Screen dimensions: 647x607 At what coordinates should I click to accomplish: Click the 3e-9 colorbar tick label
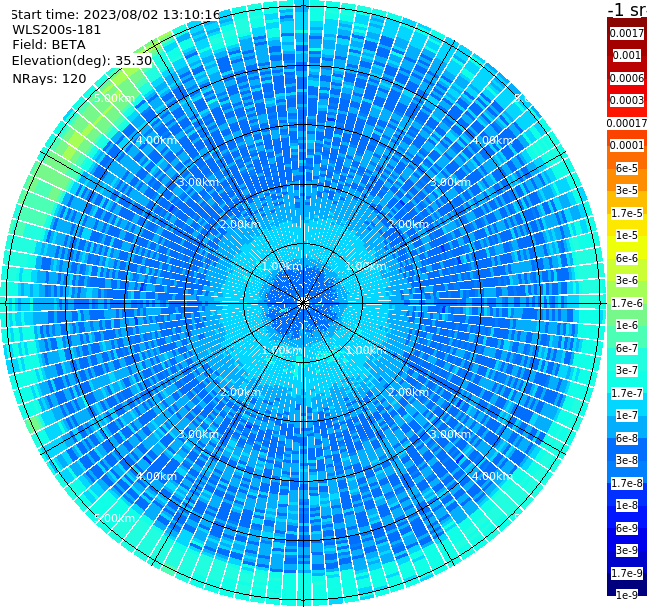627,550
